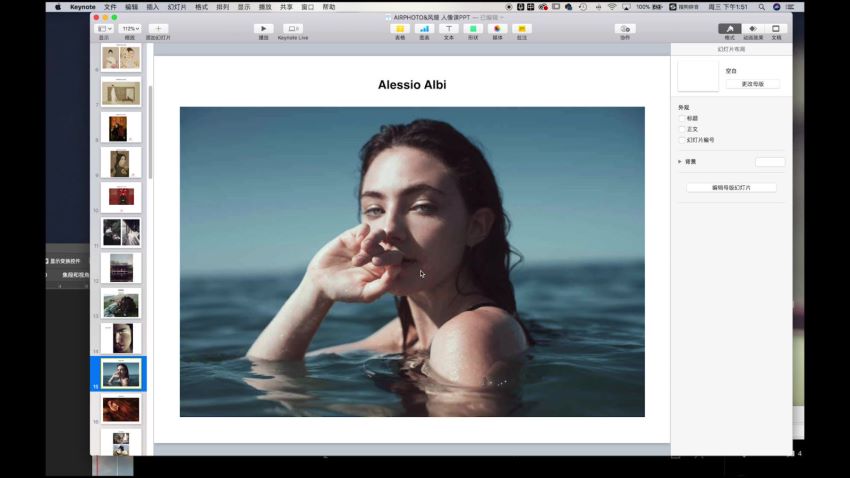Open the 幻灯片 (Slide) menu

(x=177, y=7)
